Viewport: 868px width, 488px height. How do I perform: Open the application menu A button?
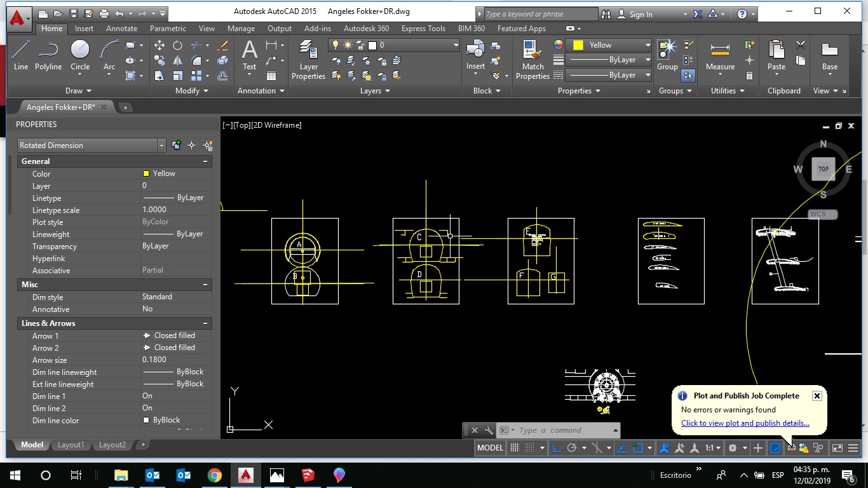click(20, 20)
